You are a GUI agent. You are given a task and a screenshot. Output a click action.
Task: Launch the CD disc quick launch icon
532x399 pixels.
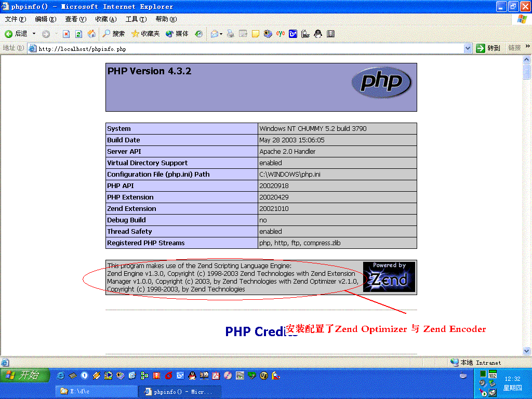pyautogui.click(x=228, y=376)
